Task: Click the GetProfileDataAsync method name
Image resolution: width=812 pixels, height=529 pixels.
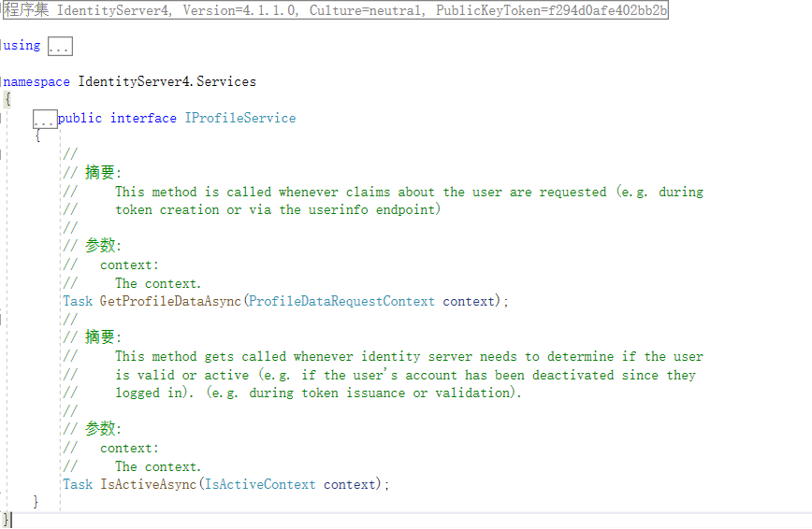Action: coord(170,301)
